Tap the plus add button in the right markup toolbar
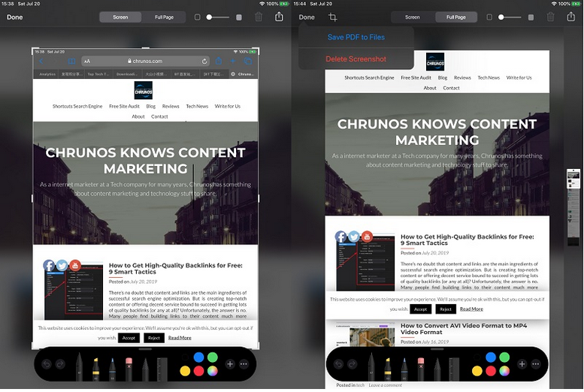 [522, 363]
